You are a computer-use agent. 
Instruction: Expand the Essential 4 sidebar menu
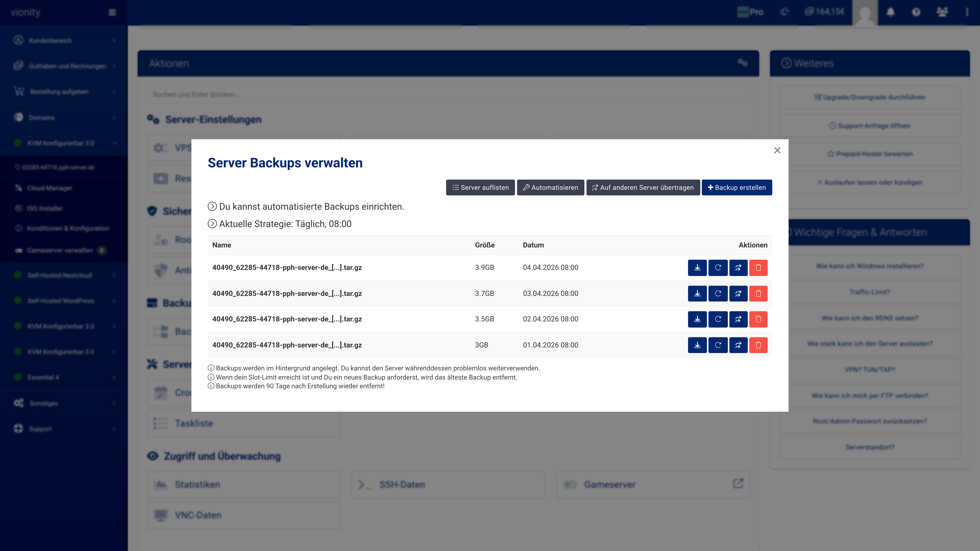64,377
